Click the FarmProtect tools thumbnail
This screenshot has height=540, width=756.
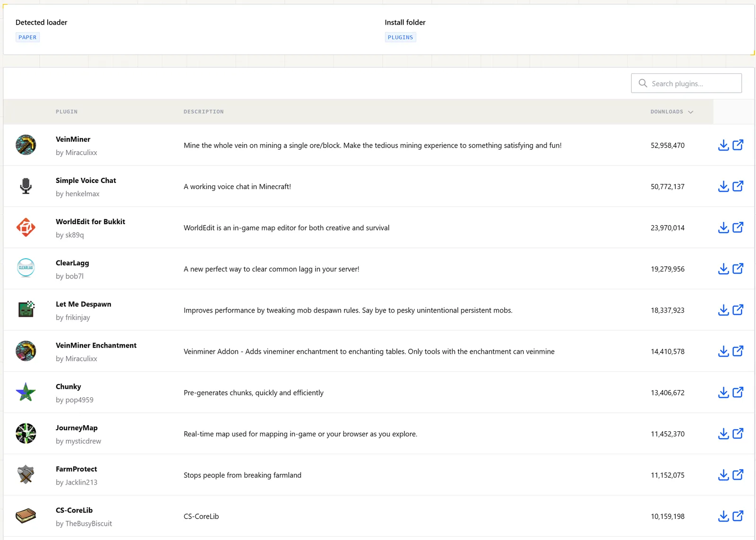point(26,474)
